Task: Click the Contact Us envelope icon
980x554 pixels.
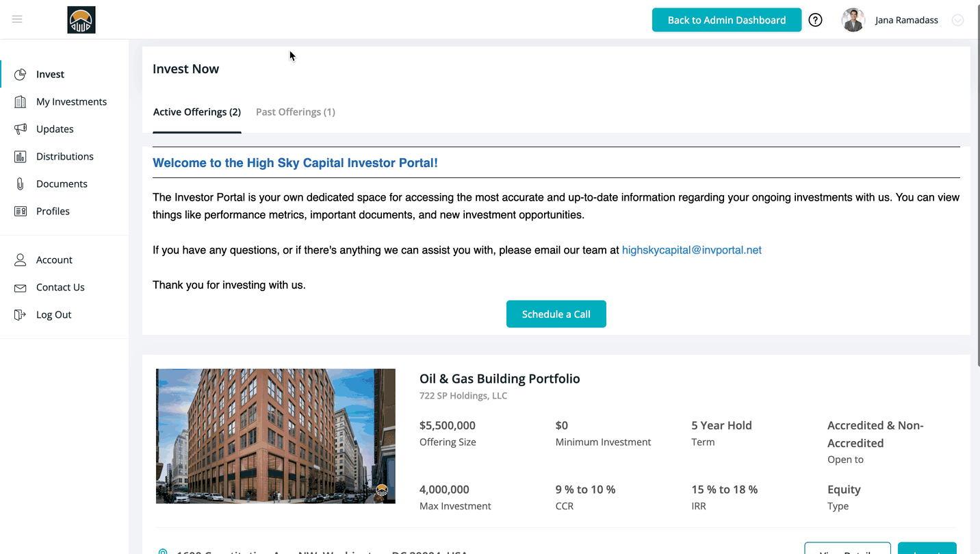Action: (x=21, y=288)
